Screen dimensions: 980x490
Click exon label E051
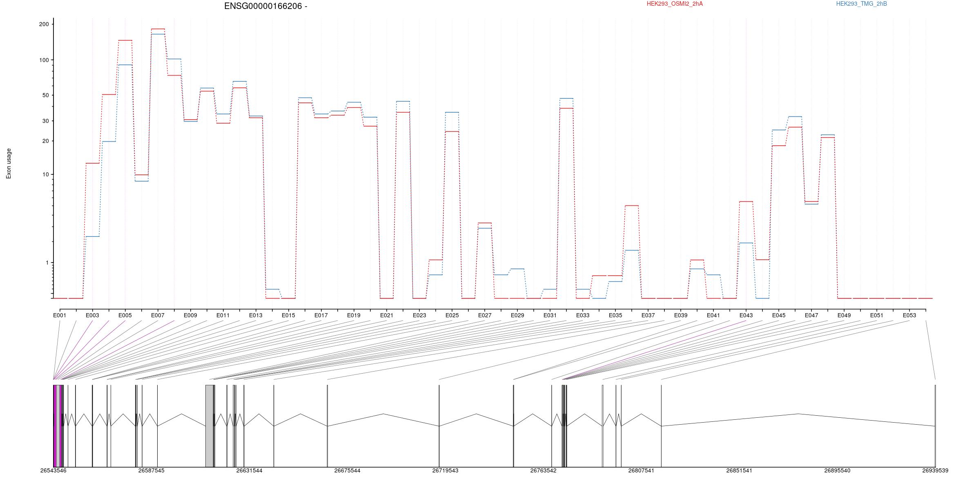click(877, 315)
